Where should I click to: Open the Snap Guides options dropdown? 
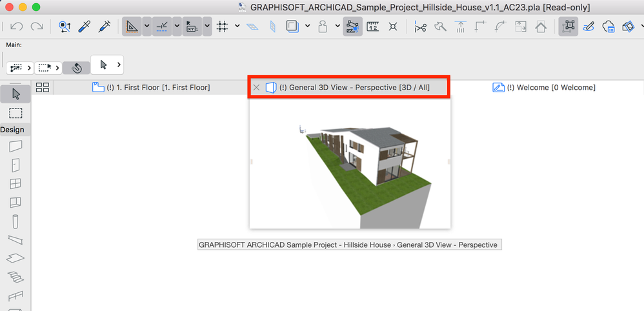coord(177,26)
